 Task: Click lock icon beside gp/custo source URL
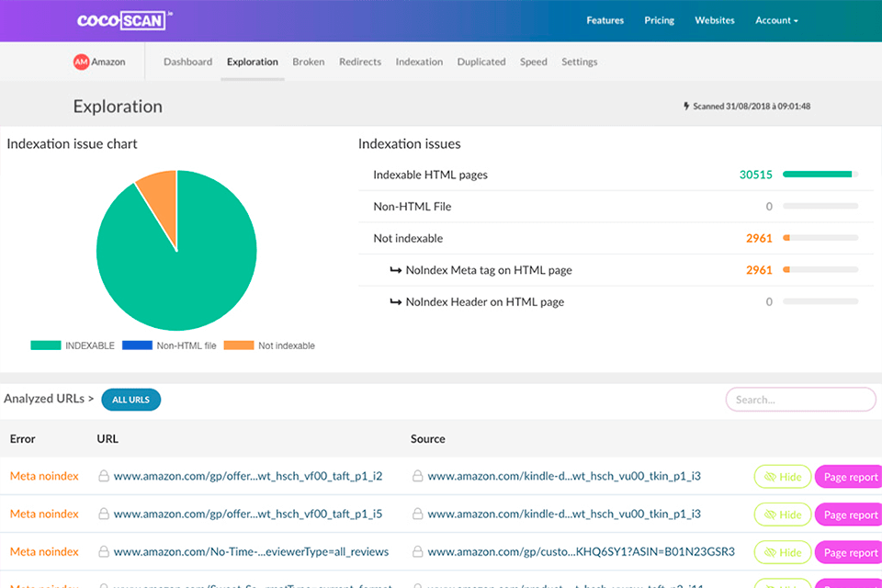[x=417, y=551]
